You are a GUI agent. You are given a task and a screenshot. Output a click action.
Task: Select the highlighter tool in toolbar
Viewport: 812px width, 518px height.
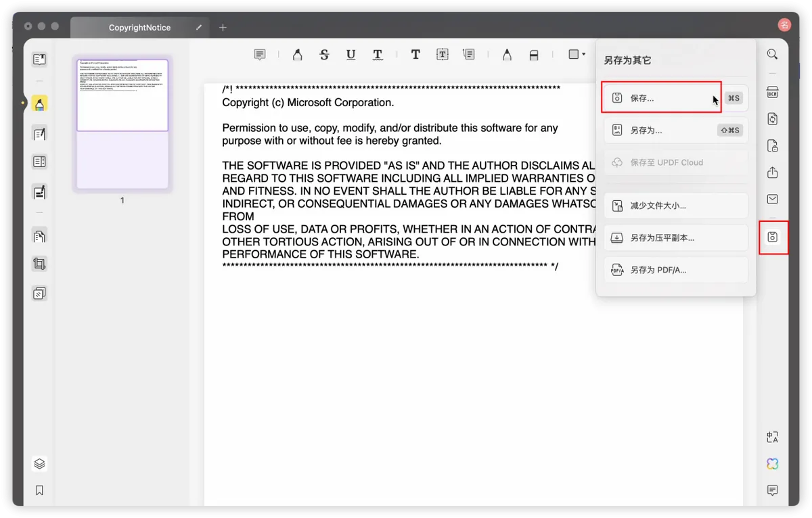pos(298,55)
